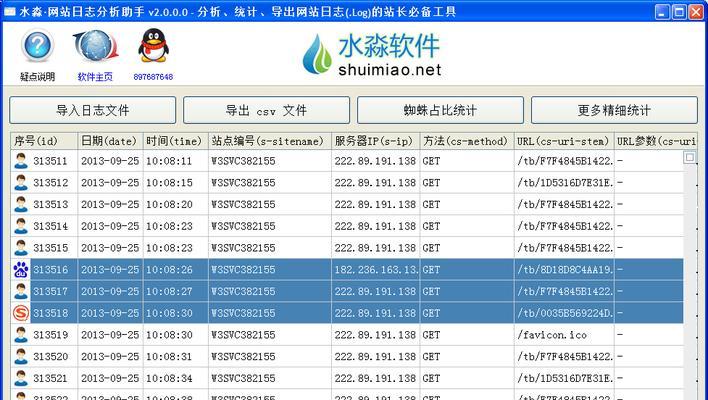The height and width of the screenshot is (400, 708).
Task: Click user icon in row 313511
Action: [x=21, y=161]
